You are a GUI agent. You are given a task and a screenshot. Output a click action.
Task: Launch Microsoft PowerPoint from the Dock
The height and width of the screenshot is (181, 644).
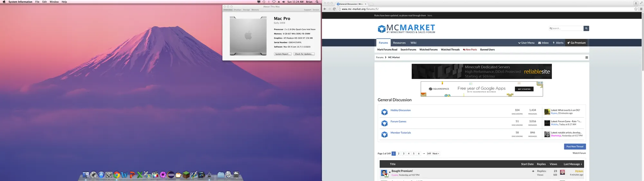tap(132, 175)
